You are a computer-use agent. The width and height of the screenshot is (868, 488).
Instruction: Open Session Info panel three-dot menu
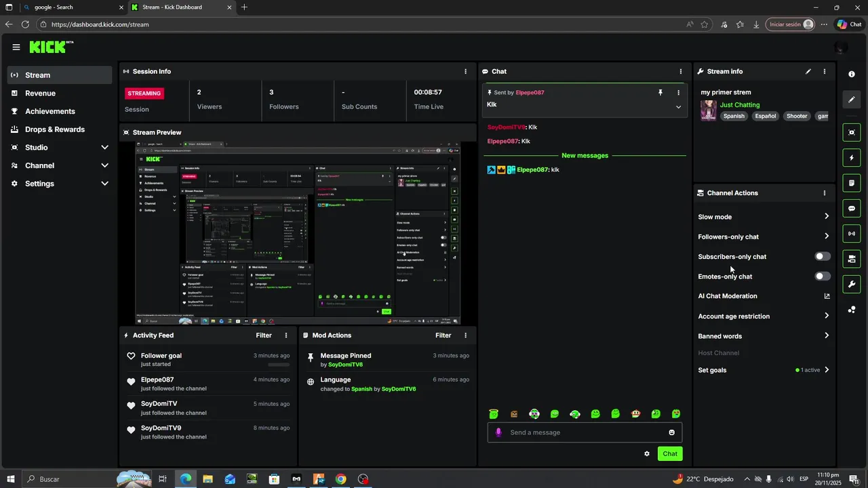click(x=465, y=71)
